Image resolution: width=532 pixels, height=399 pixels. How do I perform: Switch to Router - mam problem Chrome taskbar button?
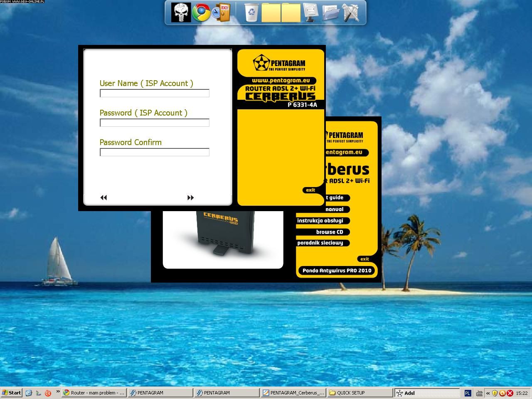(x=94, y=393)
